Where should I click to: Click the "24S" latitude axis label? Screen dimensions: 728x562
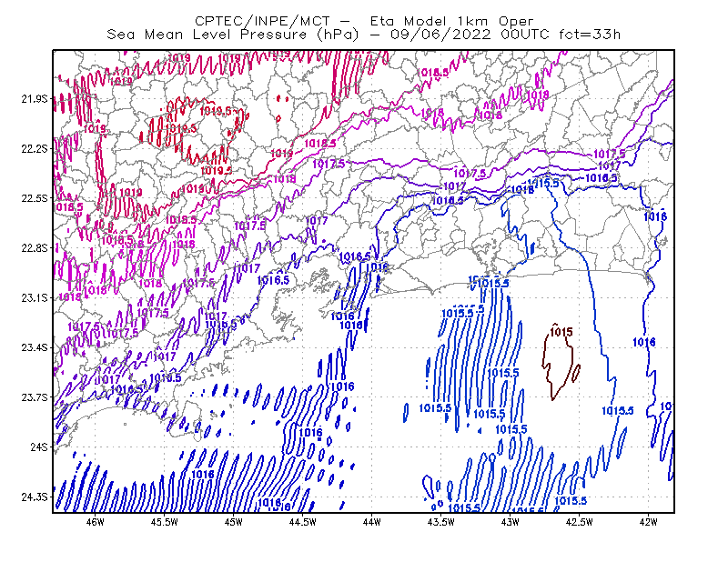(x=39, y=447)
